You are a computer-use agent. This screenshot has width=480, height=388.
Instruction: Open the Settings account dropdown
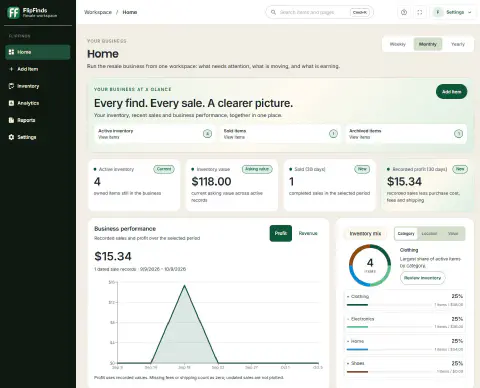(453, 12)
